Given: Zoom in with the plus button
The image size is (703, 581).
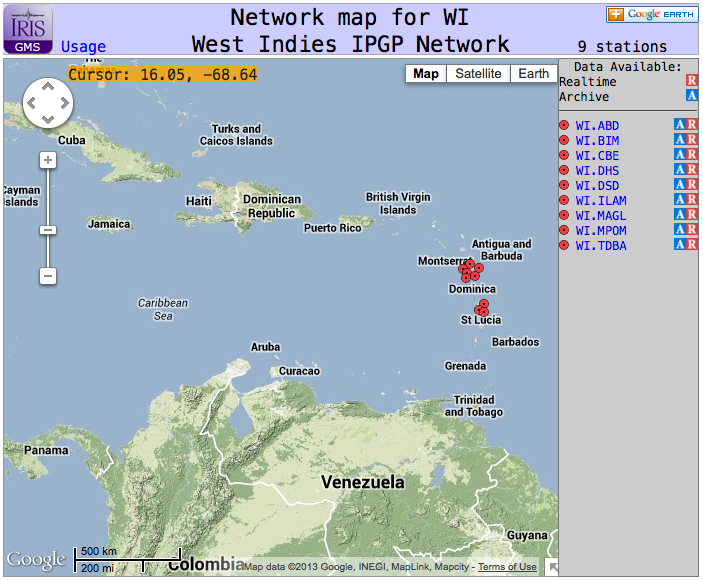Looking at the screenshot, I should pos(48,160).
